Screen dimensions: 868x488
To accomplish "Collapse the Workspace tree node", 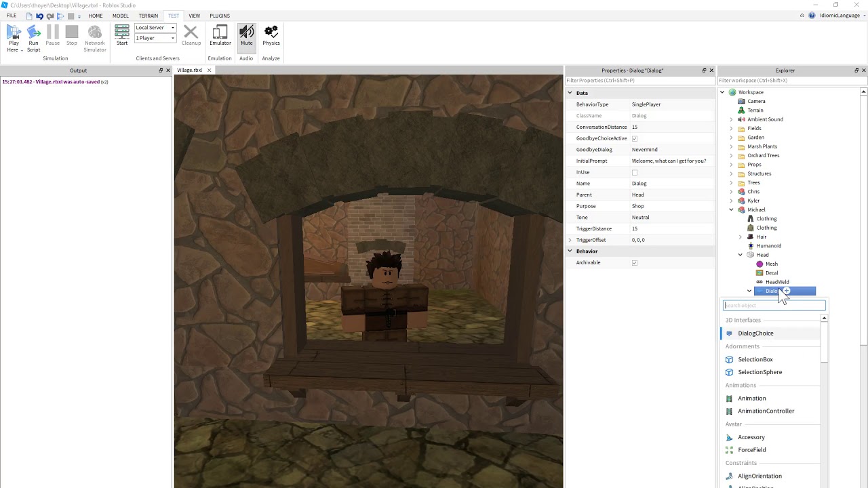I will [722, 92].
